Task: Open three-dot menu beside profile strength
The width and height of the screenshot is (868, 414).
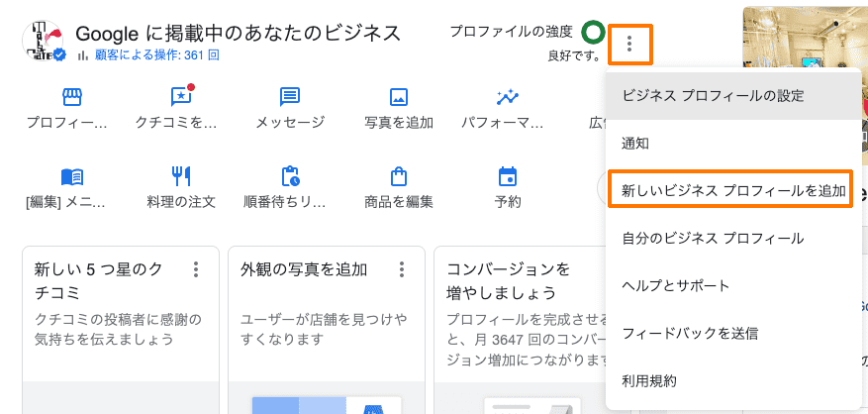Action: [x=629, y=44]
